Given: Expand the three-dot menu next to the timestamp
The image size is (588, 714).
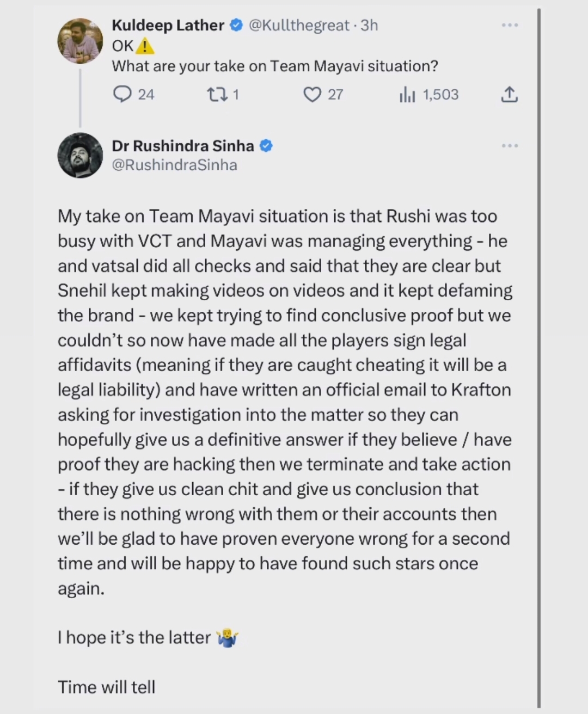Looking at the screenshot, I should pyautogui.click(x=510, y=24).
